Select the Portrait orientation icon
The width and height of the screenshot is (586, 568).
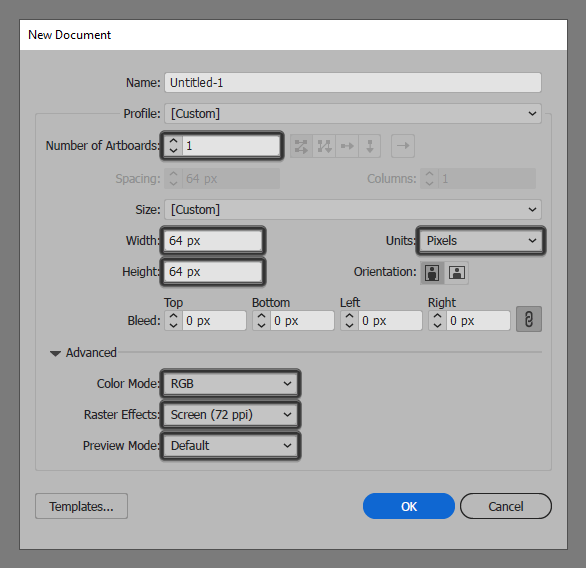coord(432,272)
